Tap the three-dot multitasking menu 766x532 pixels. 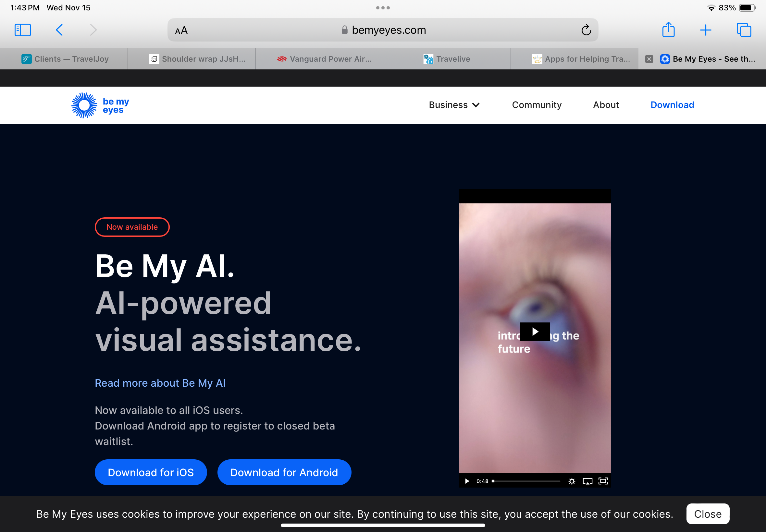point(383,8)
